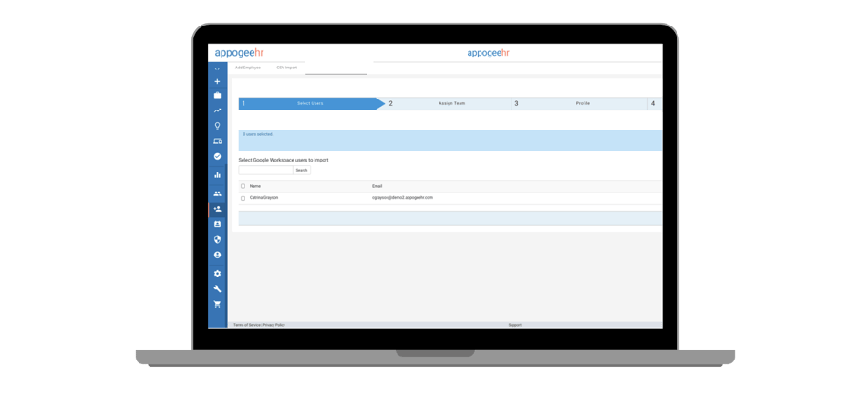868x407 pixels.
Task: Click the Search button
Action: [x=302, y=170]
